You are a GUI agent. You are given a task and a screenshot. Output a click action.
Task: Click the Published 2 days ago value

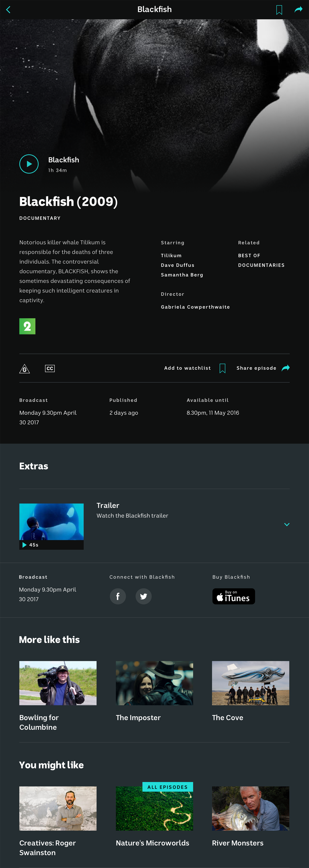click(123, 412)
